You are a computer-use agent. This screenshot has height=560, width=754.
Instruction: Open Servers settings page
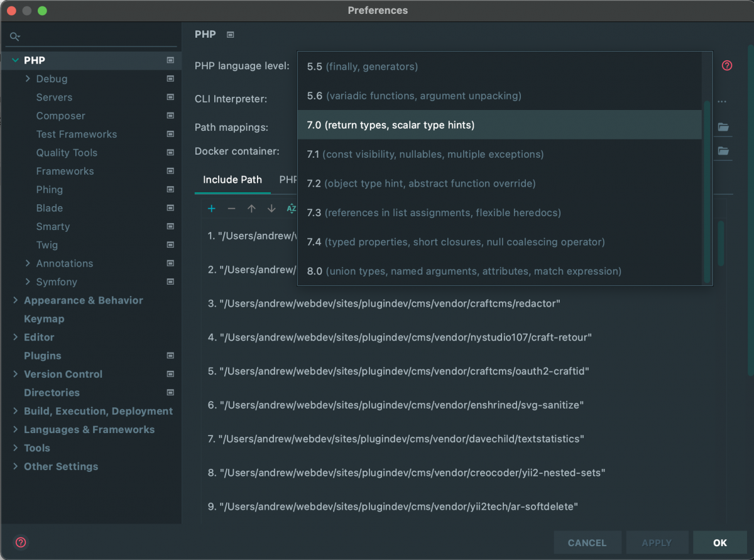(54, 97)
